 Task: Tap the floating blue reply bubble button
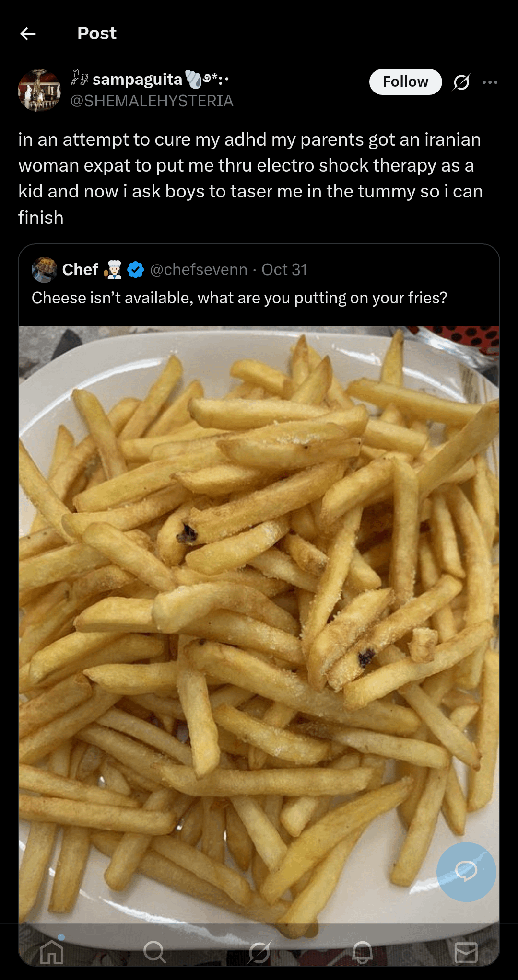click(466, 872)
